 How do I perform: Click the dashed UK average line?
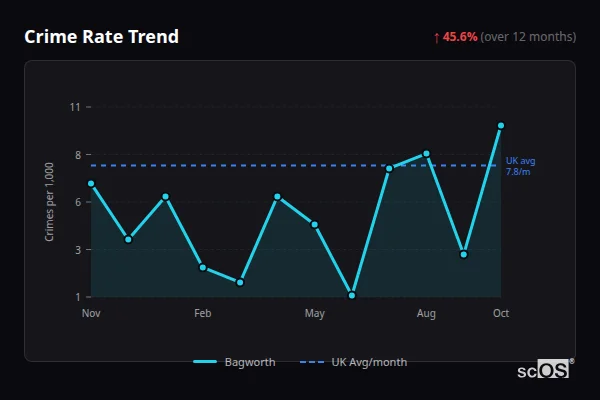coord(294,165)
